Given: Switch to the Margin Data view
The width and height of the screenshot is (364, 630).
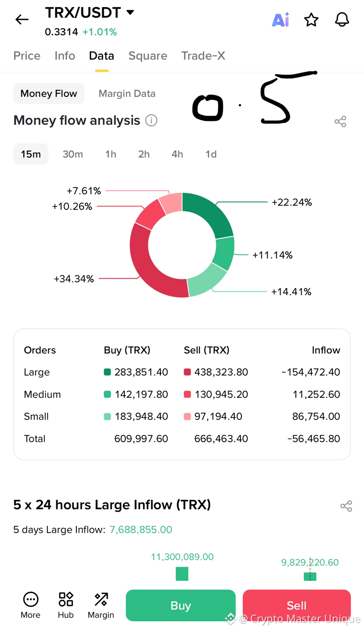Looking at the screenshot, I should 127,93.
